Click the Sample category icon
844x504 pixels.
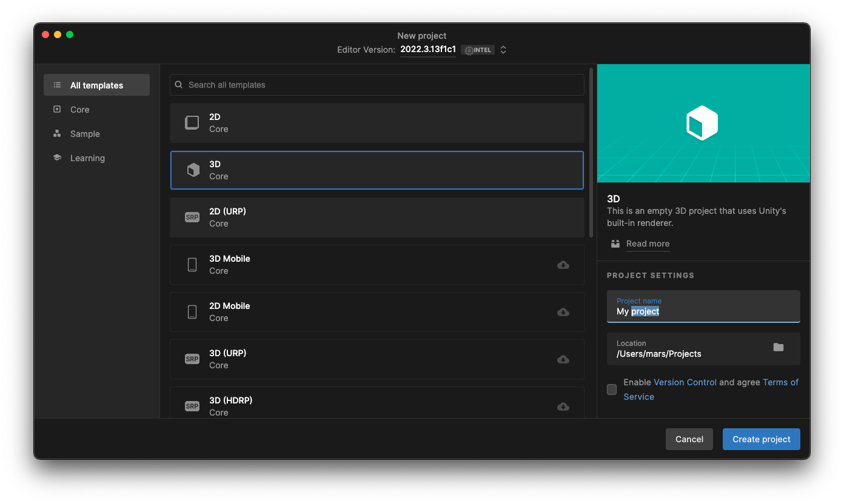[57, 134]
